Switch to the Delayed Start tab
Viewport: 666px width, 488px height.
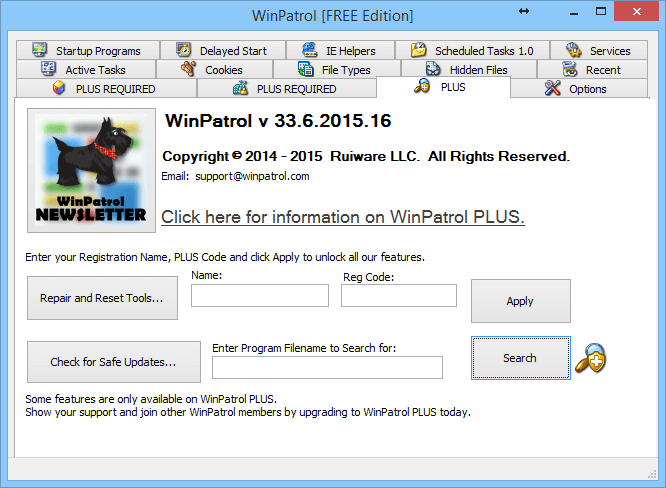[x=223, y=50]
